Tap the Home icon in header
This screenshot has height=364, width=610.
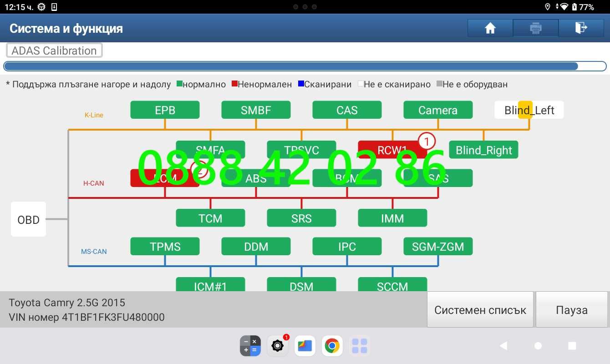490,28
